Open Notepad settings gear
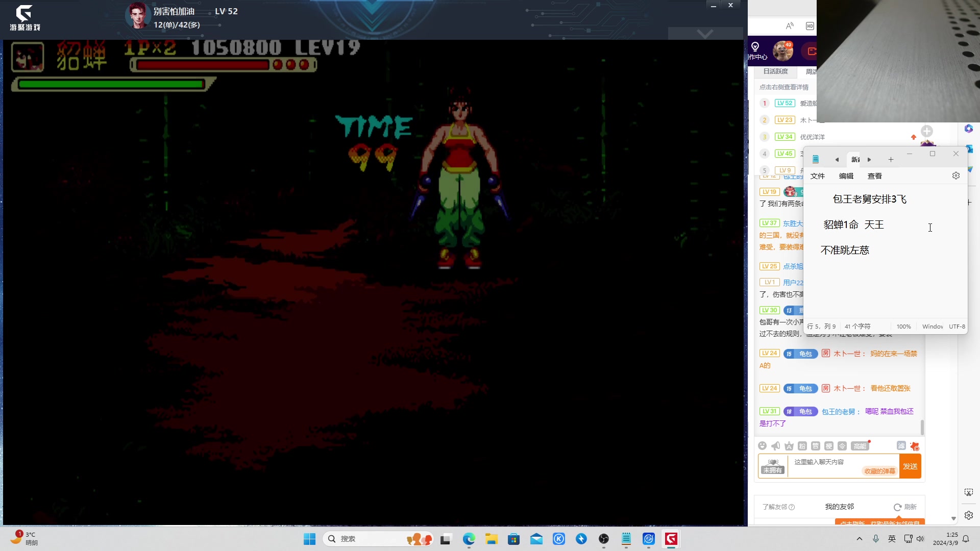 [956, 176]
